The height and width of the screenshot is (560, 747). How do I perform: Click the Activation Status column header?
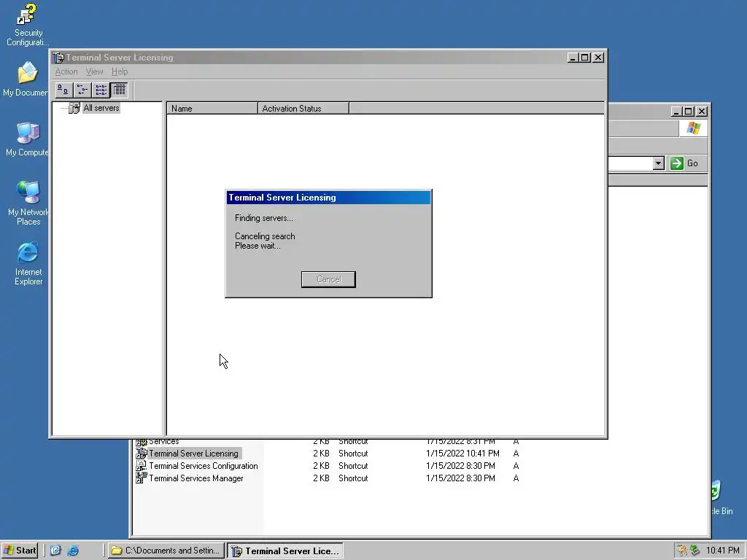(303, 109)
